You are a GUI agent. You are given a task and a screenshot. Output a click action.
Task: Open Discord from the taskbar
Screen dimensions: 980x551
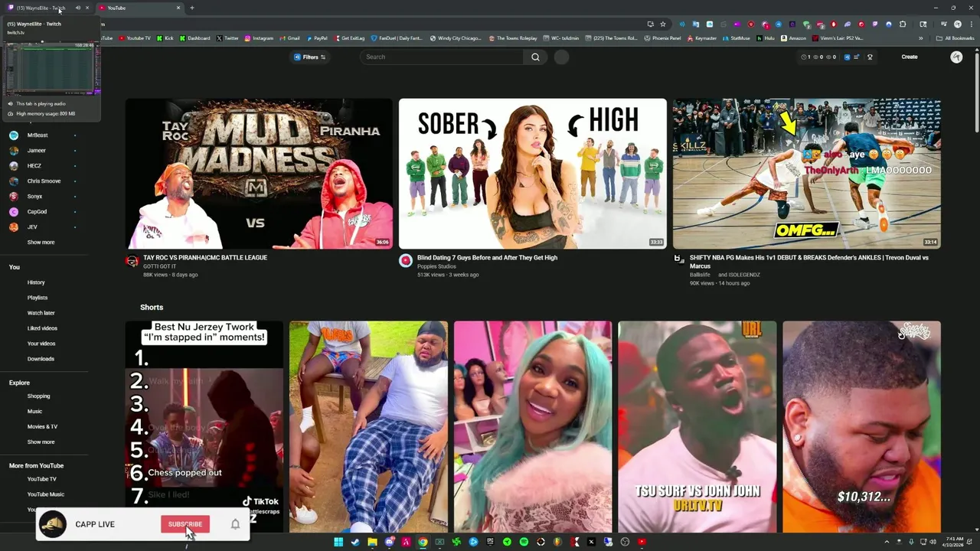pyautogui.click(x=389, y=542)
